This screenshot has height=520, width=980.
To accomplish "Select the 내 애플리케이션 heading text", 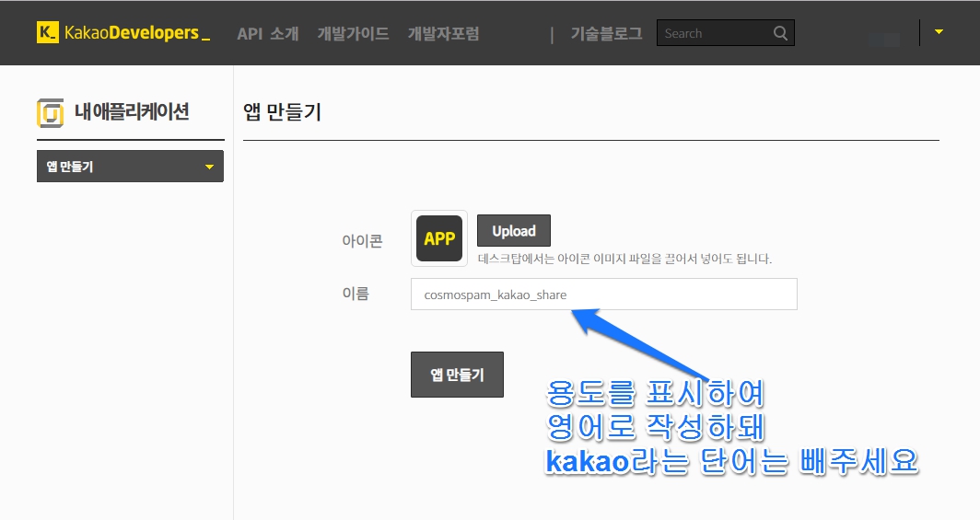I will [x=132, y=112].
